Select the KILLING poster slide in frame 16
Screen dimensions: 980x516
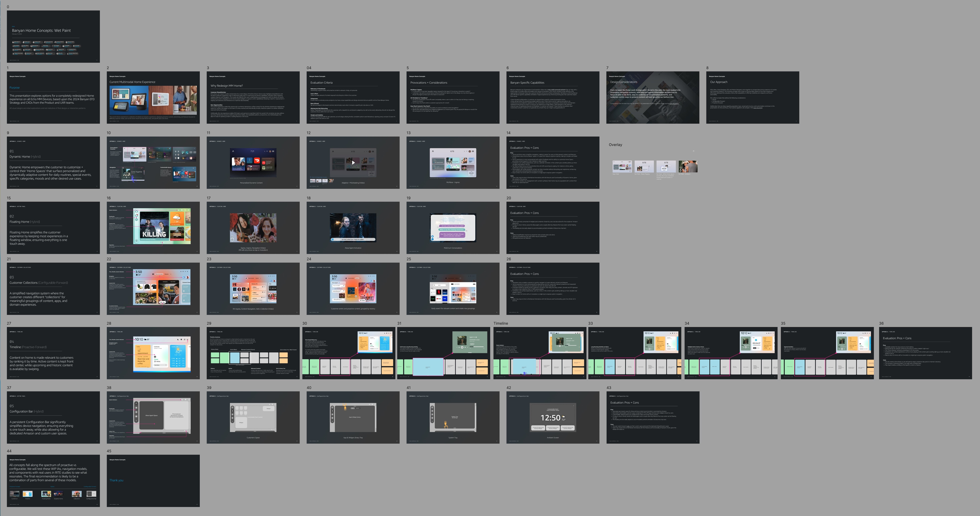[153, 228]
